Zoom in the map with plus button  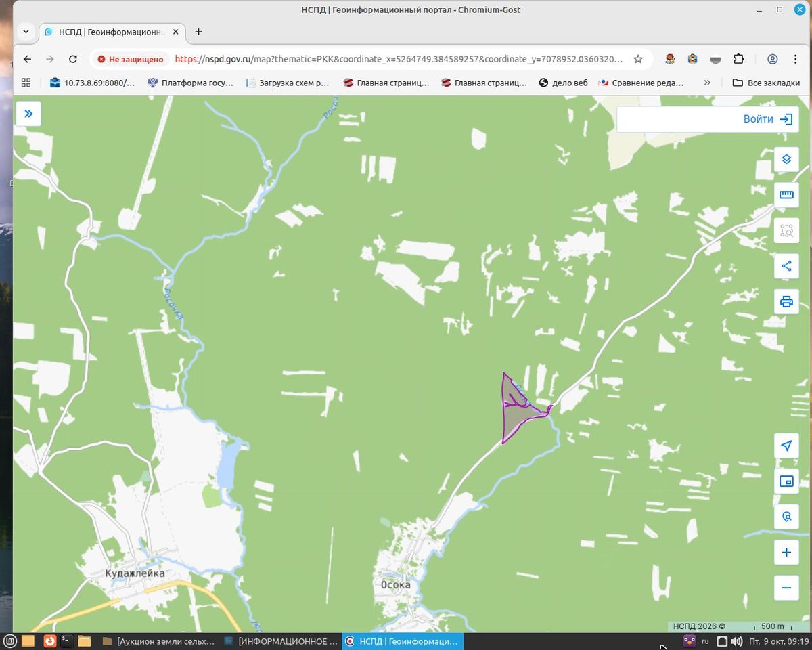786,552
